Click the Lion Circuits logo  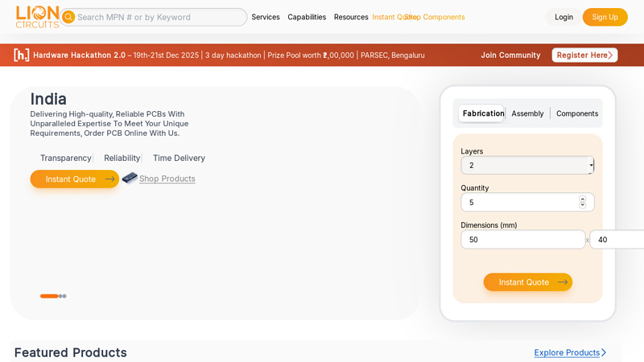(37, 17)
